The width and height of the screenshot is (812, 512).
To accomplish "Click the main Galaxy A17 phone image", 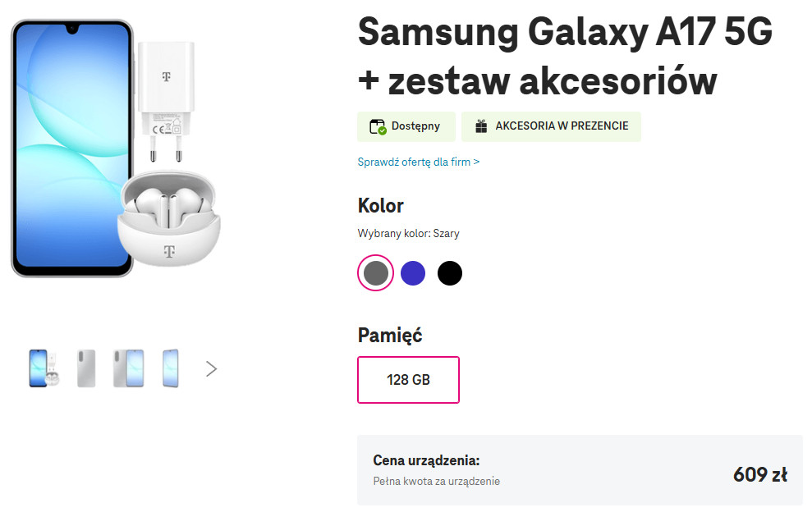I will [x=71, y=148].
